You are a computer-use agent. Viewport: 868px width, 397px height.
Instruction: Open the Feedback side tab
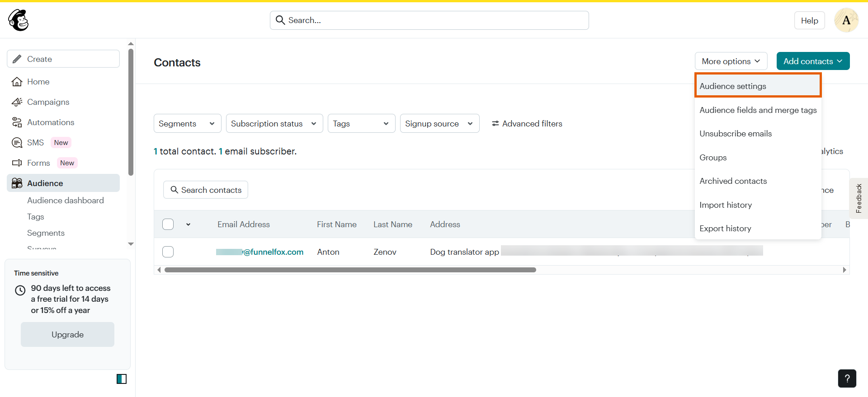pyautogui.click(x=859, y=198)
